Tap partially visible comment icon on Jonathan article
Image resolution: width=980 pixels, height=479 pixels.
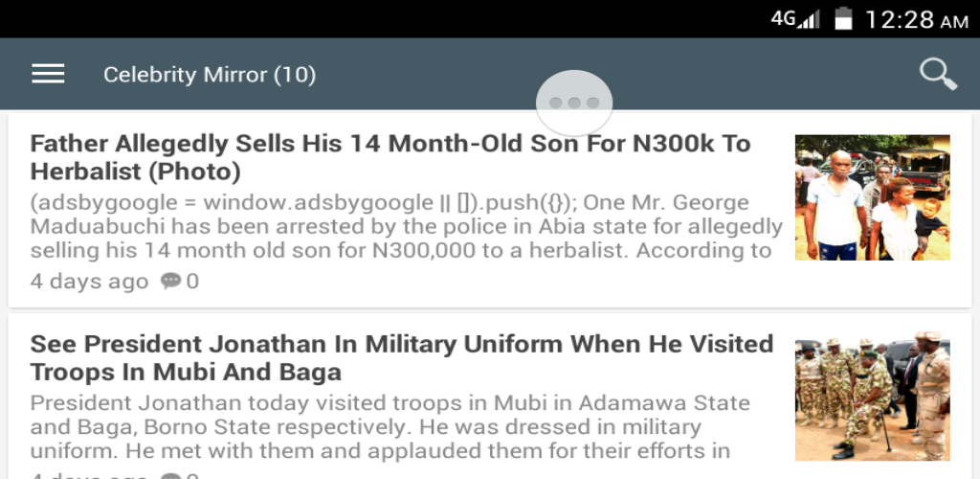(x=170, y=476)
